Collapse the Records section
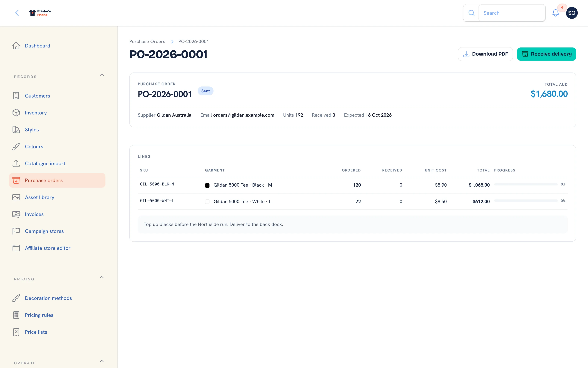588x368 pixels. pos(102,75)
